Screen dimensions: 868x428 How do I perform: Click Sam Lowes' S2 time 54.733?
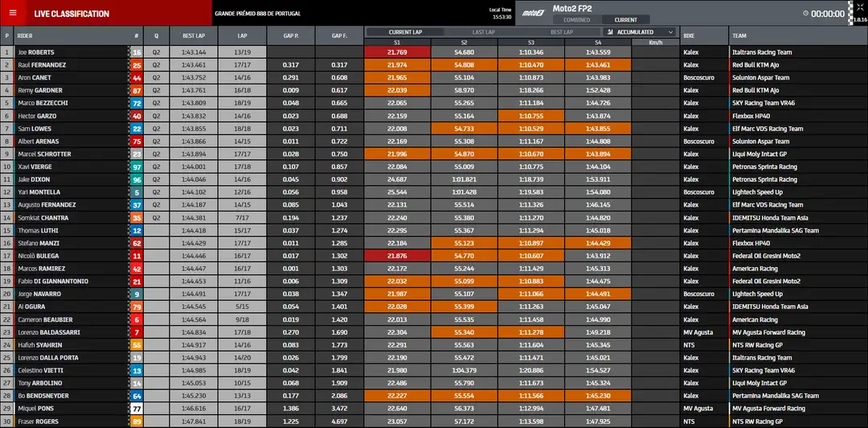click(464, 129)
